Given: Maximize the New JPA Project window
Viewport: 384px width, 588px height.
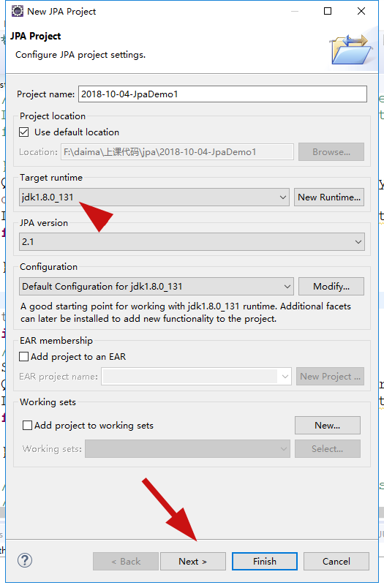Looking at the screenshot, I should click(x=328, y=11).
